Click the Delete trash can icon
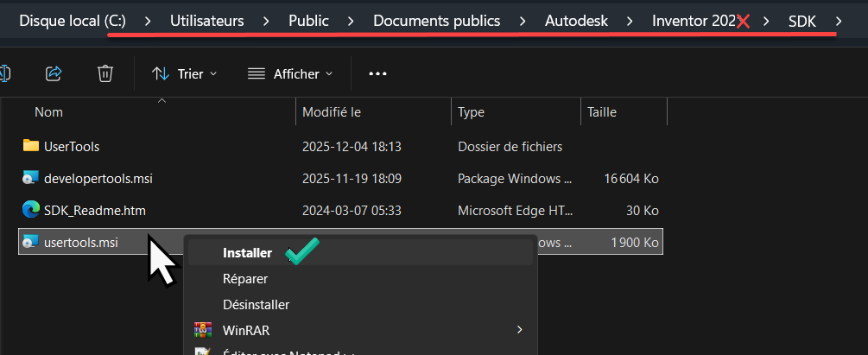868x355 pixels. pos(105,73)
